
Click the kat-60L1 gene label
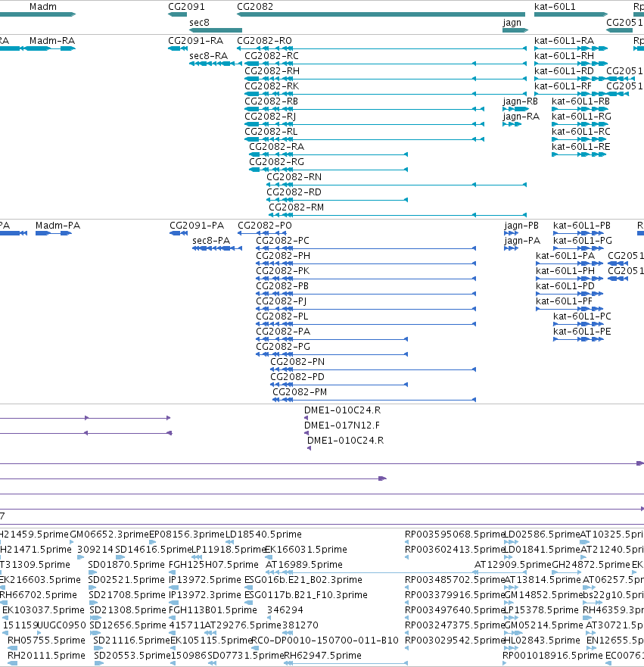(555, 7)
